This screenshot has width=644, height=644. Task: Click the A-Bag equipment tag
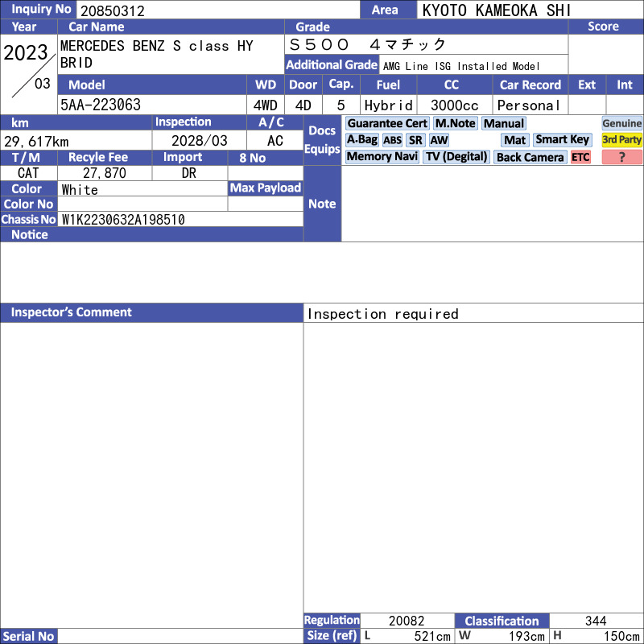click(361, 140)
